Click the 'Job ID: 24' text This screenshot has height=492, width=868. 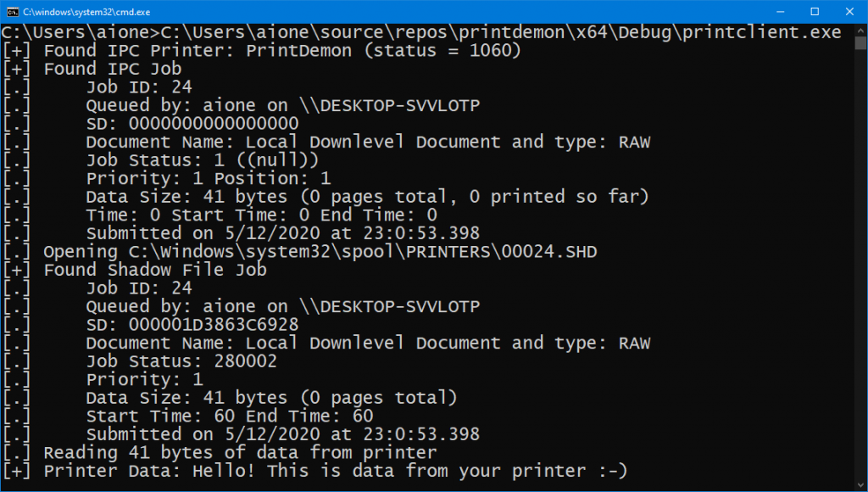(x=136, y=87)
